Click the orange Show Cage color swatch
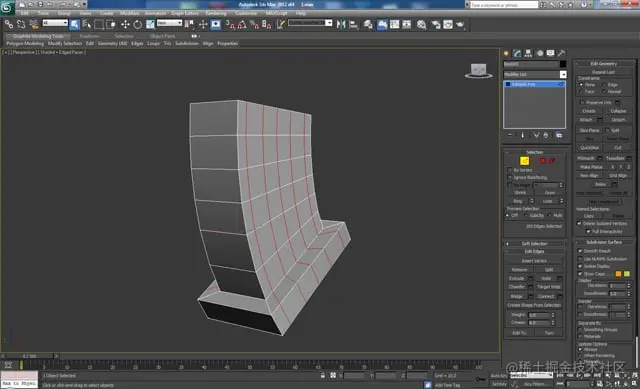 tap(618, 274)
